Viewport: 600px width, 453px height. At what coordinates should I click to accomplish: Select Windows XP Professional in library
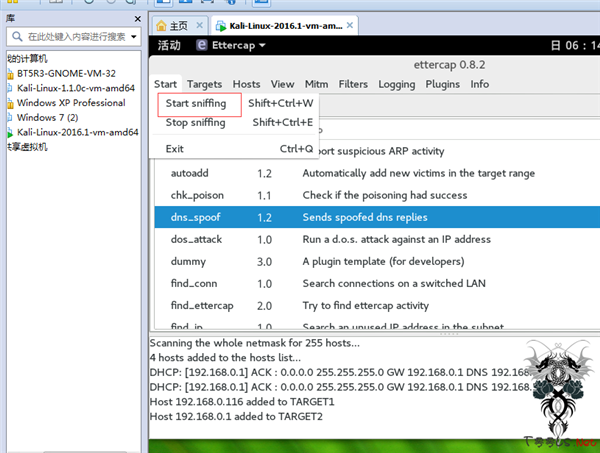click(70, 102)
